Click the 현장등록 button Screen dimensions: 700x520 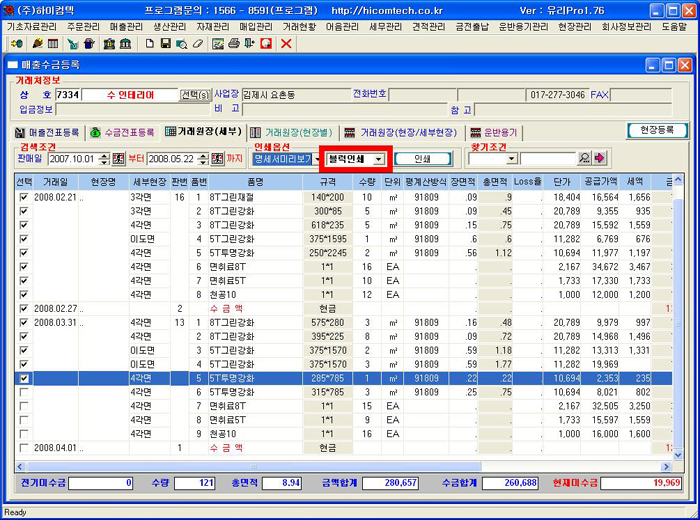point(657,130)
